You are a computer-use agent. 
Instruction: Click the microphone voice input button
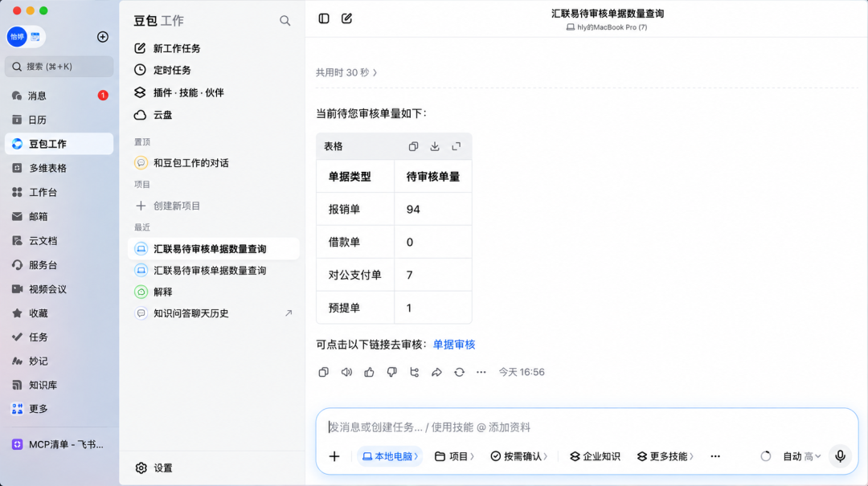[x=840, y=456]
